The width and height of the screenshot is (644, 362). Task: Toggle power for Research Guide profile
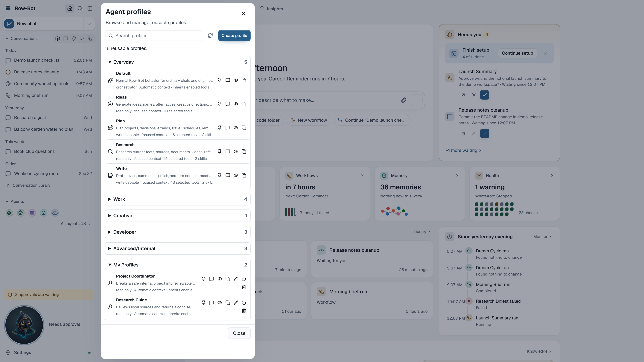click(244, 303)
